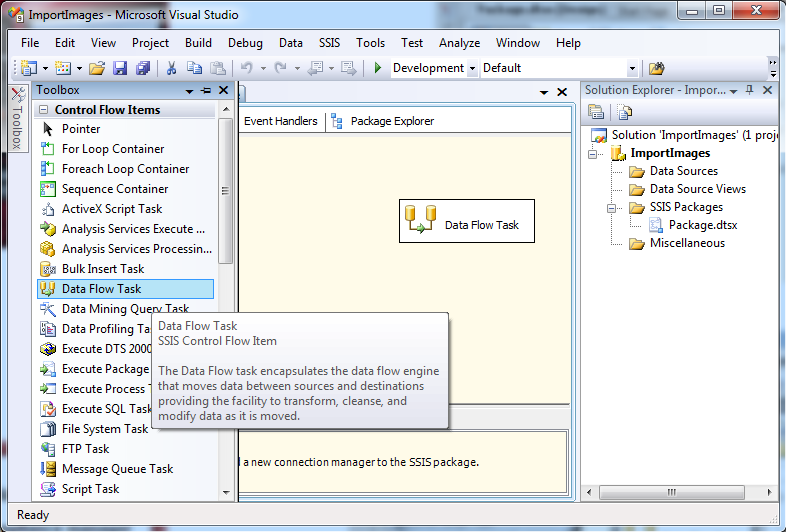Click the Save All toolbar icon
This screenshot has width=786, height=532.
click(143, 68)
